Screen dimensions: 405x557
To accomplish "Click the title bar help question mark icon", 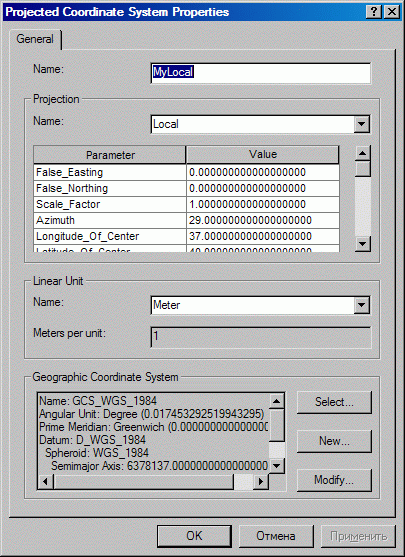I will [x=374, y=12].
